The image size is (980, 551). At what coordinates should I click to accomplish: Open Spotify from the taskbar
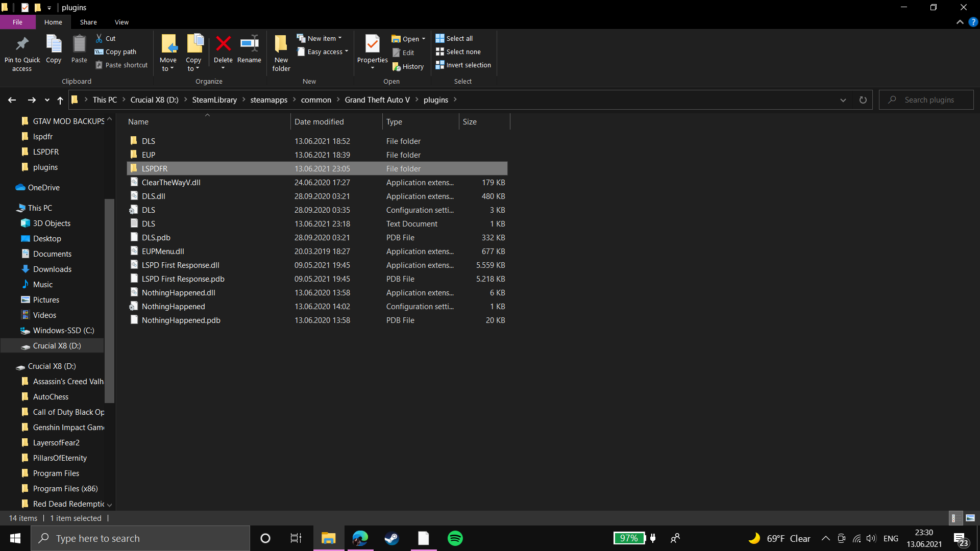(455, 538)
